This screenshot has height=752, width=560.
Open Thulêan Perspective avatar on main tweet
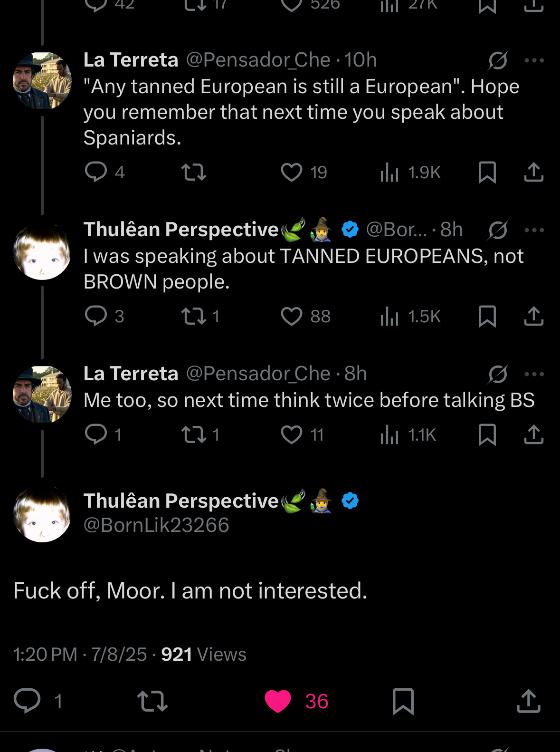(42, 514)
